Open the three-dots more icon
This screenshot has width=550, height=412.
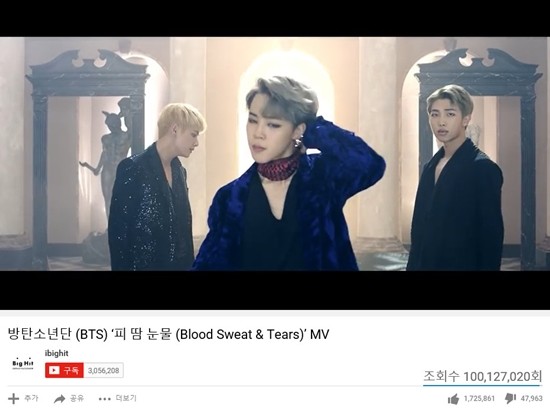pyautogui.click(x=105, y=399)
